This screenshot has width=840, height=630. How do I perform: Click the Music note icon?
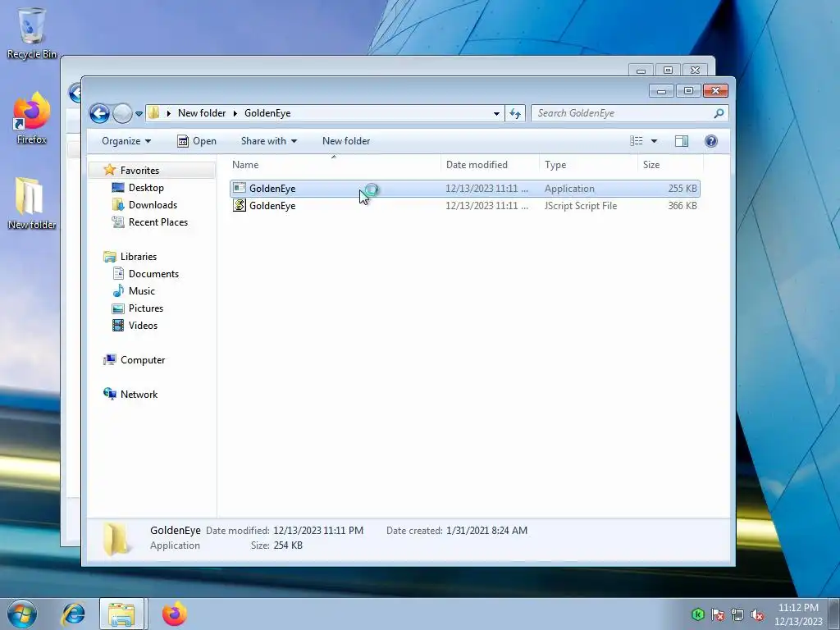point(118,291)
